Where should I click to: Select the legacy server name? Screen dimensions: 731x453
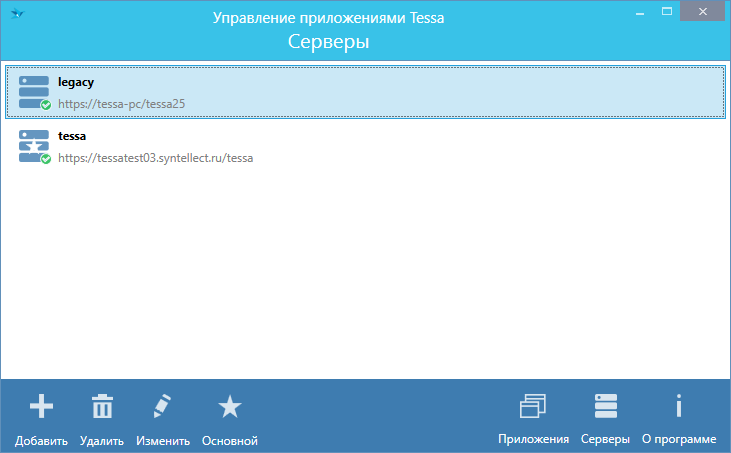(x=76, y=82)
